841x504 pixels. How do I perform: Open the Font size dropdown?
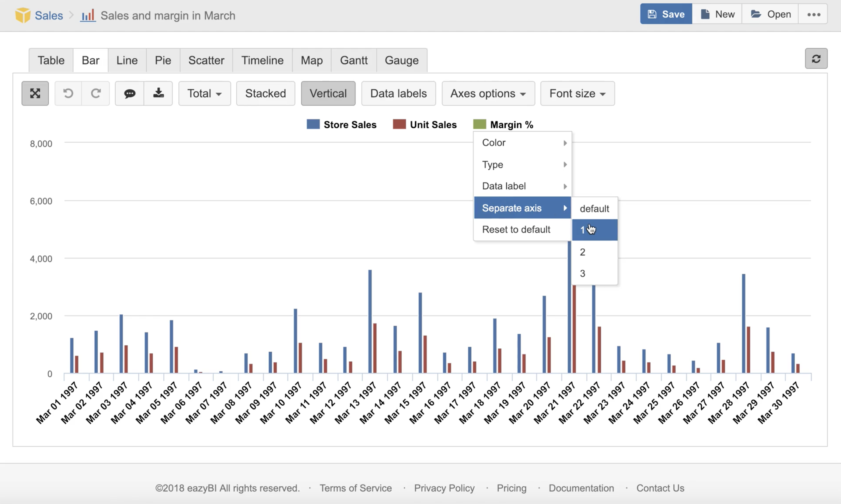click(x=577, y=93)
